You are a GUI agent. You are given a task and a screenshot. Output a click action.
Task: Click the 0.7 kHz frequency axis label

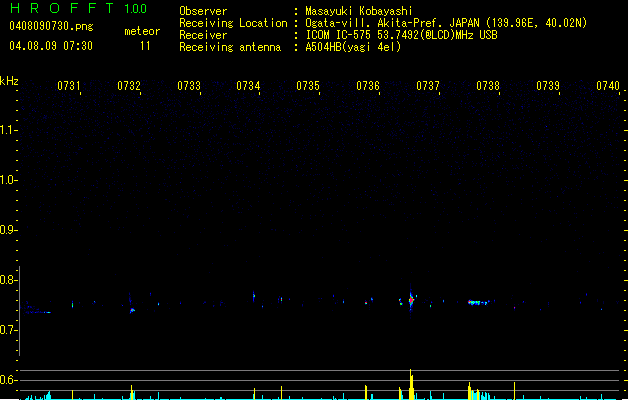tap(8, 330)
